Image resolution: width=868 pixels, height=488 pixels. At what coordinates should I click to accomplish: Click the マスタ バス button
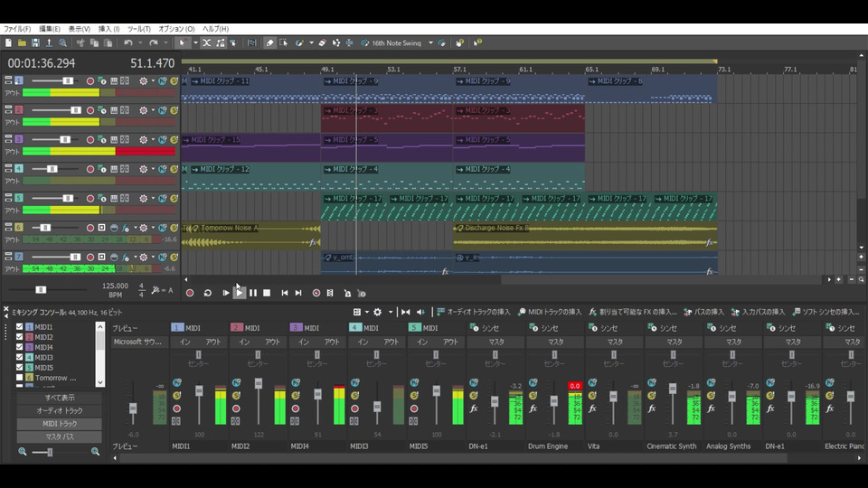click(60, 437)
